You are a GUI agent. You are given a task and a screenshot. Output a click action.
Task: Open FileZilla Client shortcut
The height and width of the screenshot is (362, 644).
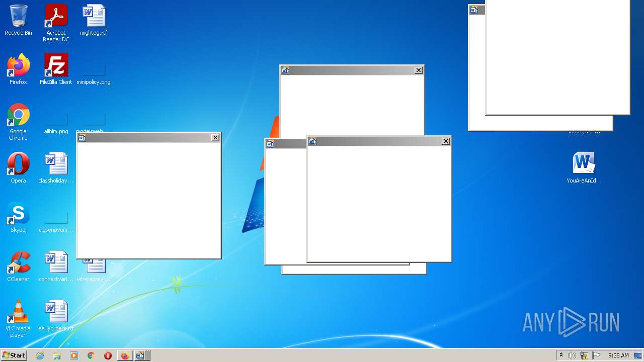click(56, 69)
